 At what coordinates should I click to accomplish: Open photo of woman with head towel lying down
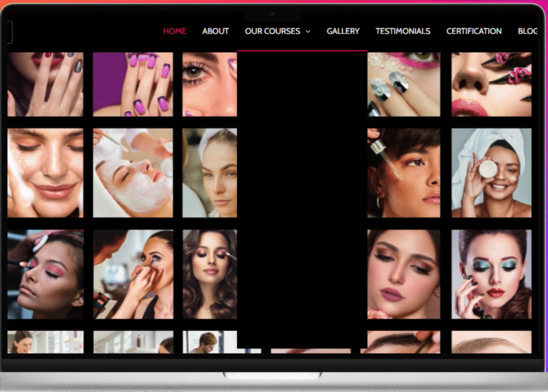[x=210, y=173]
